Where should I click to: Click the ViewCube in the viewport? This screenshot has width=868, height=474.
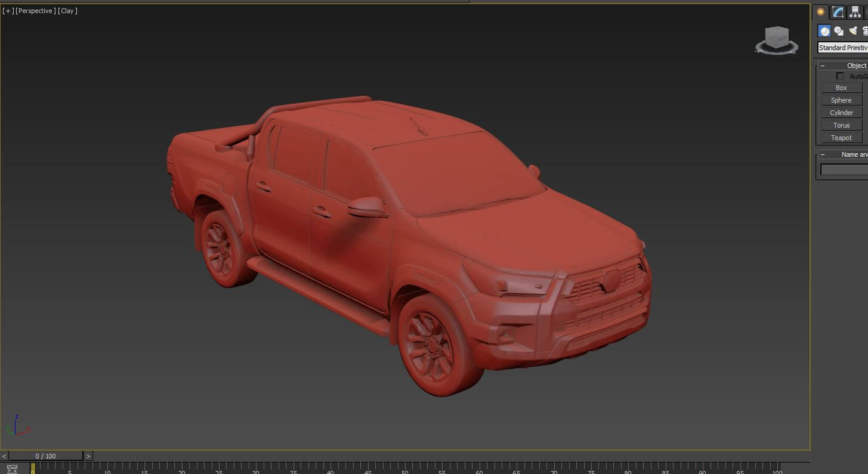777,39
